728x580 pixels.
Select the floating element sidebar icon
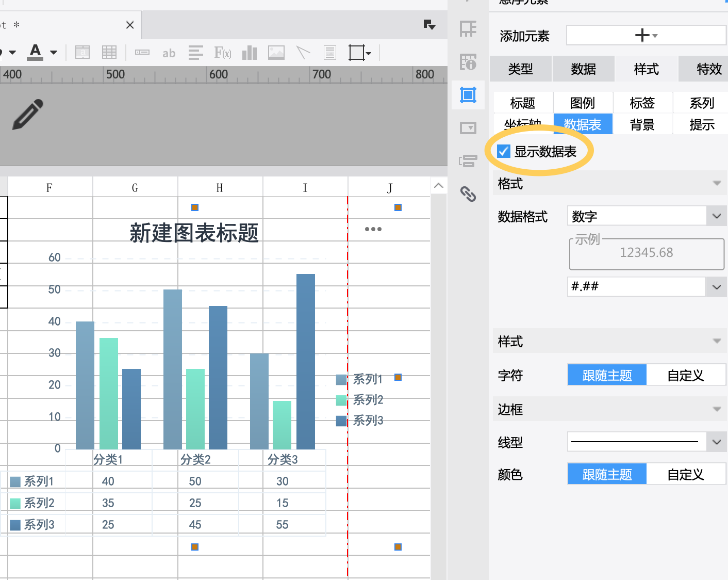(468, 95)
